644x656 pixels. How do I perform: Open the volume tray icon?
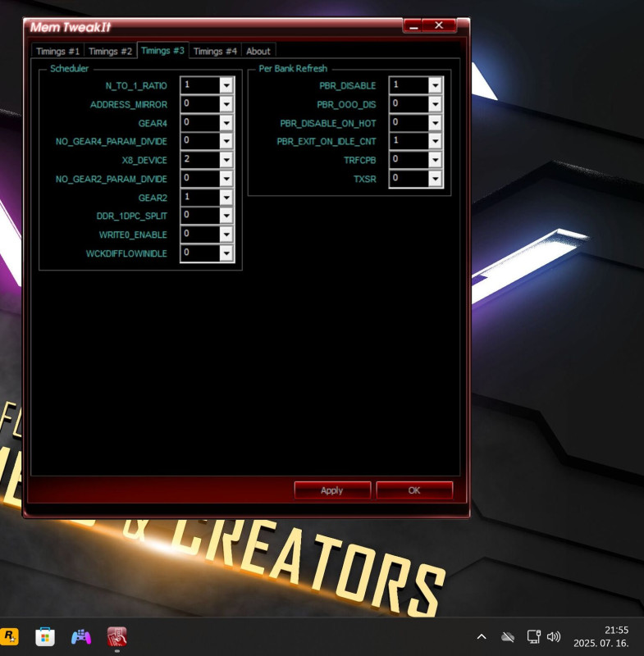pos(554,637)
